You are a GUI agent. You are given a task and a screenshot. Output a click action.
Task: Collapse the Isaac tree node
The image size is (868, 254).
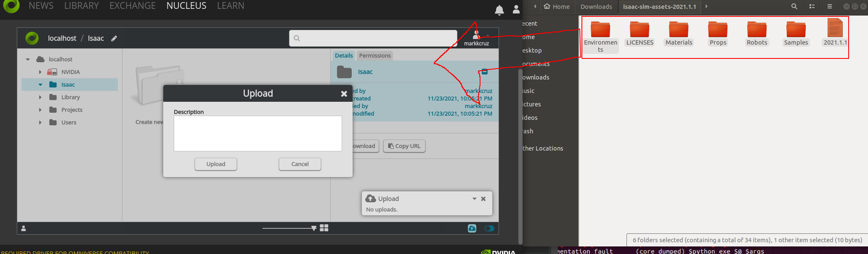[x=40, y=85]
